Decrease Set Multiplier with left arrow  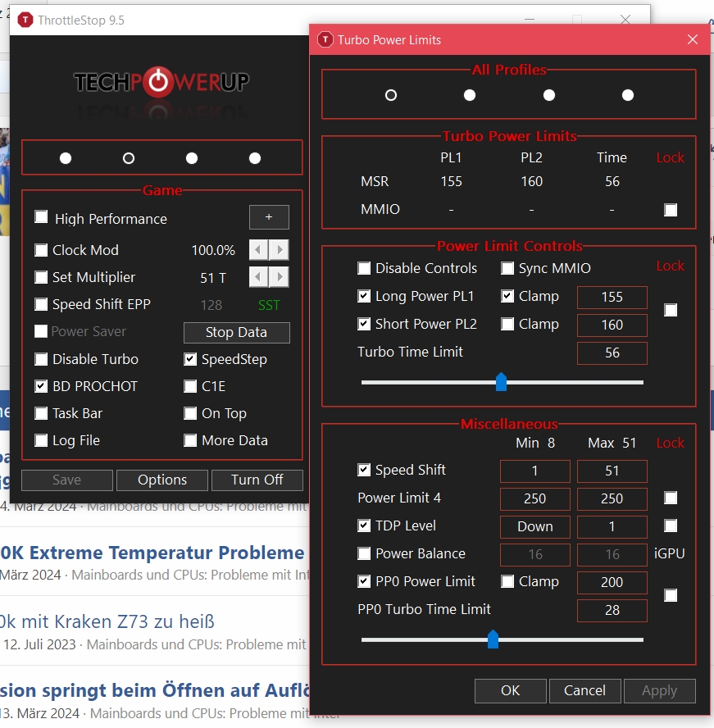258,277
